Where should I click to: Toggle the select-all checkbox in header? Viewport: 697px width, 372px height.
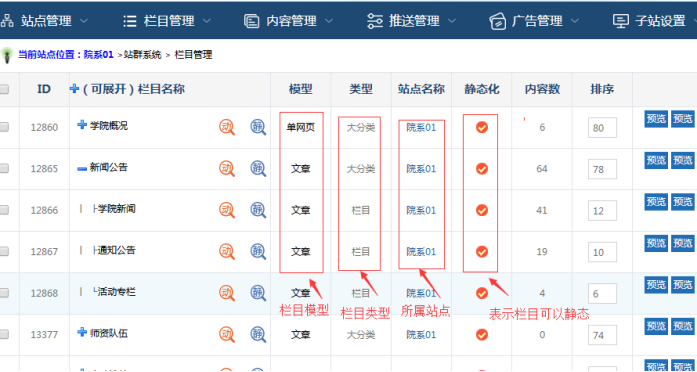pyautogui.click(x=4, y=89)
